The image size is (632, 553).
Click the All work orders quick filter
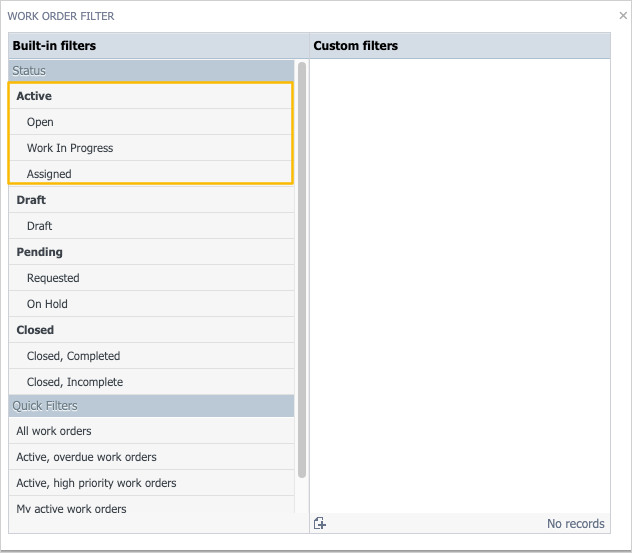pyautogui.click(x=54, y=431)
